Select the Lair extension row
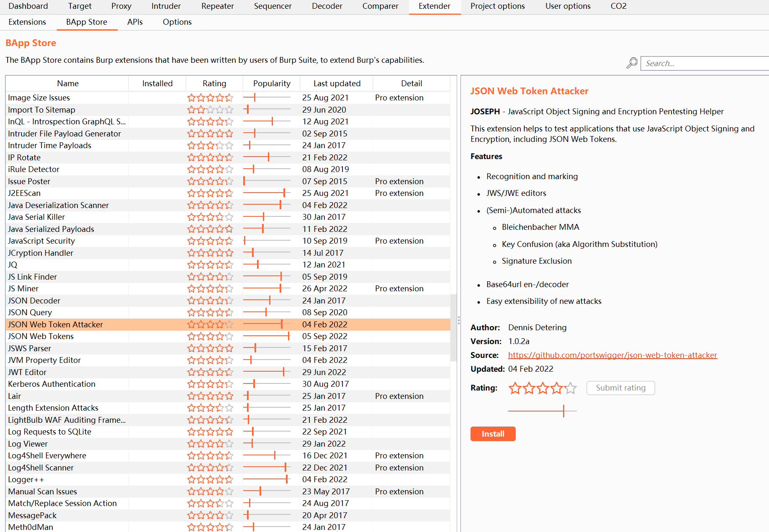Screen dimensions: 769x532 (228, 396)
